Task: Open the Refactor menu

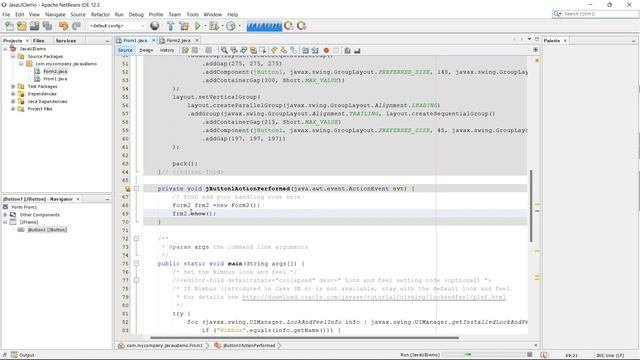Action: pos(100,14)
